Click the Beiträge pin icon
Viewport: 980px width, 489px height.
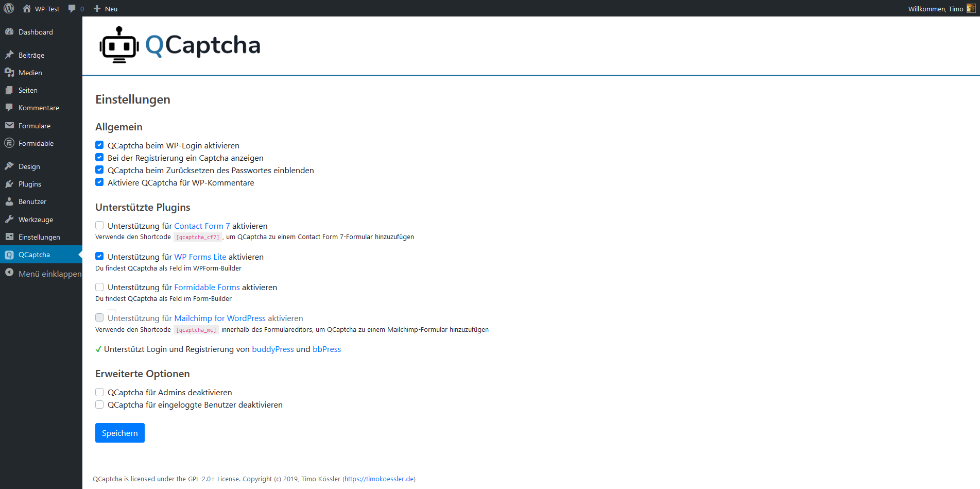click(x=9, y=55)
